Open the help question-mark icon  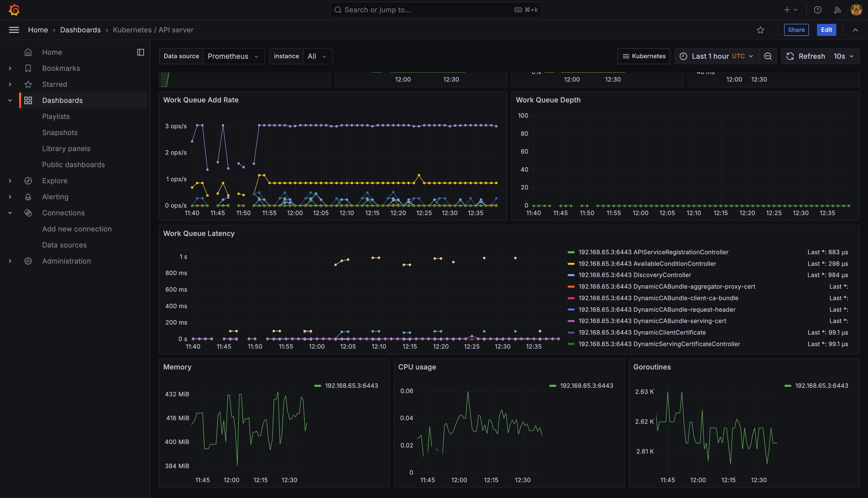pos(817,10)
